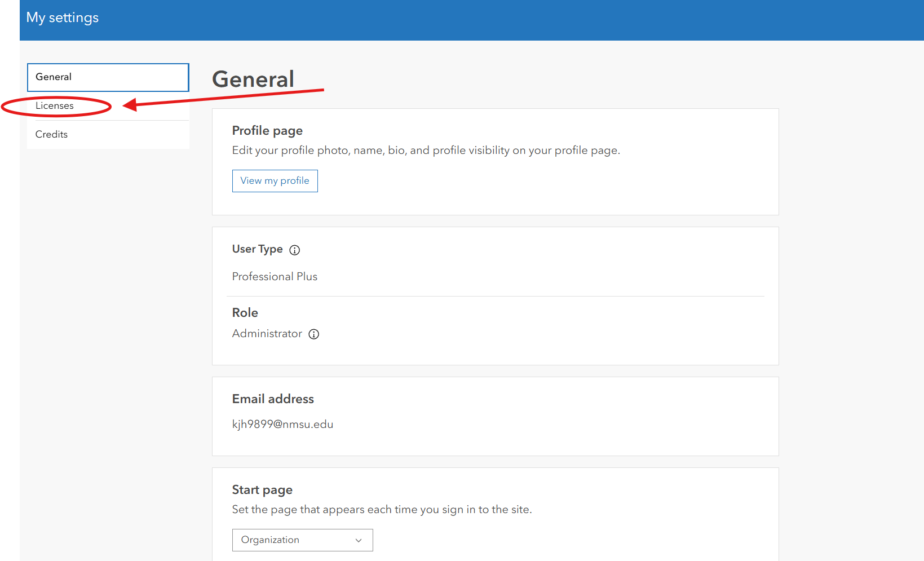Click the Email address section heading
Image resolution: width=924 pixels, height=561 pixels.
pyautogui.click(x=273, y=399)
